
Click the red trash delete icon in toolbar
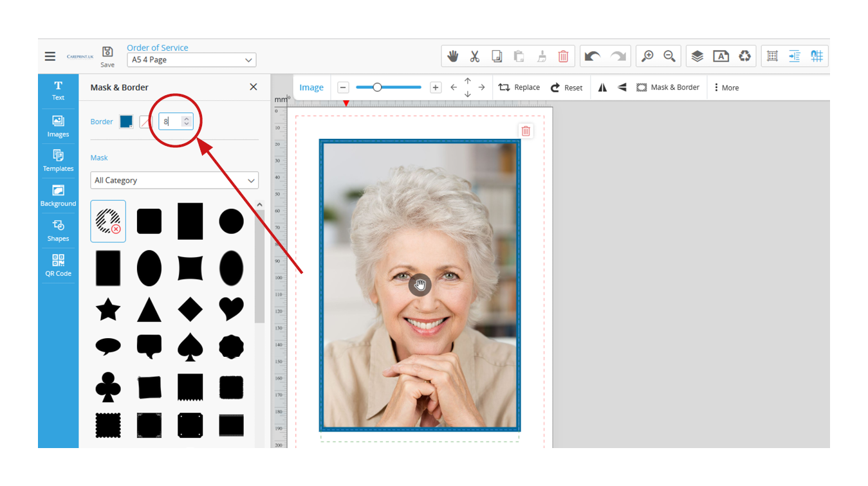pos(563,57)
